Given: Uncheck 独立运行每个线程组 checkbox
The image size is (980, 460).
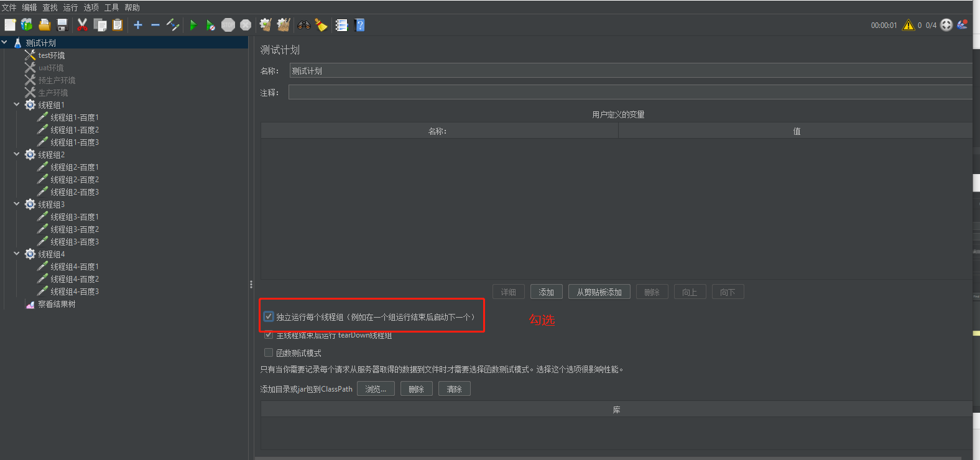Looking at the screenshot, I should pyautogui.click(x=269, y=316).
